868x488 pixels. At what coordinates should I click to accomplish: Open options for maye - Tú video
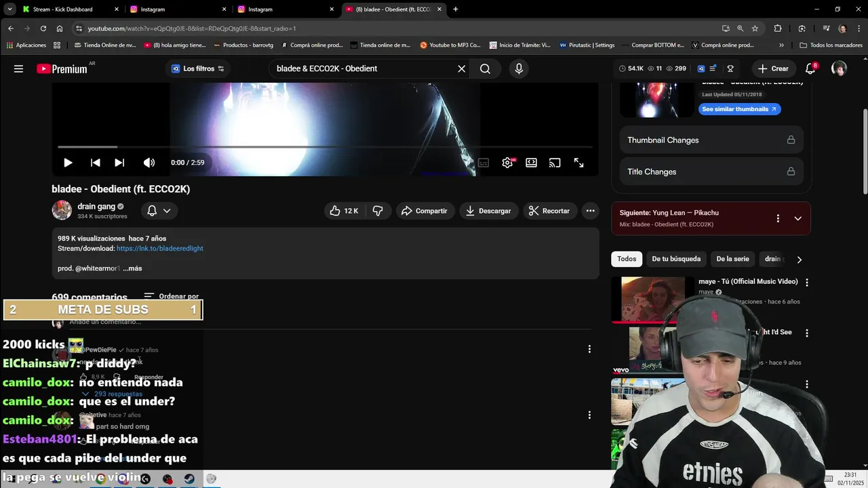pos(807,282)
